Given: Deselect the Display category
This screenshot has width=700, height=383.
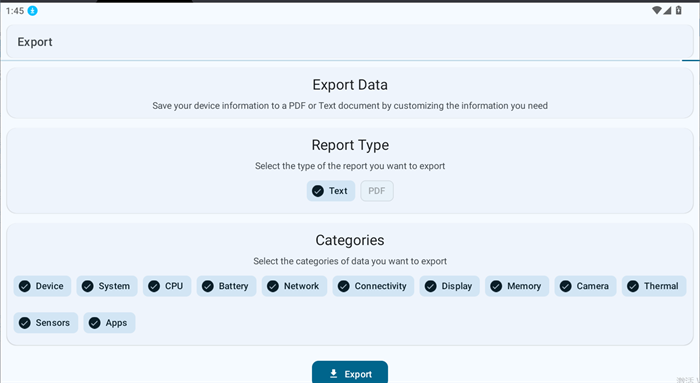Looking at the screenshot, I should tap(450, 286).
